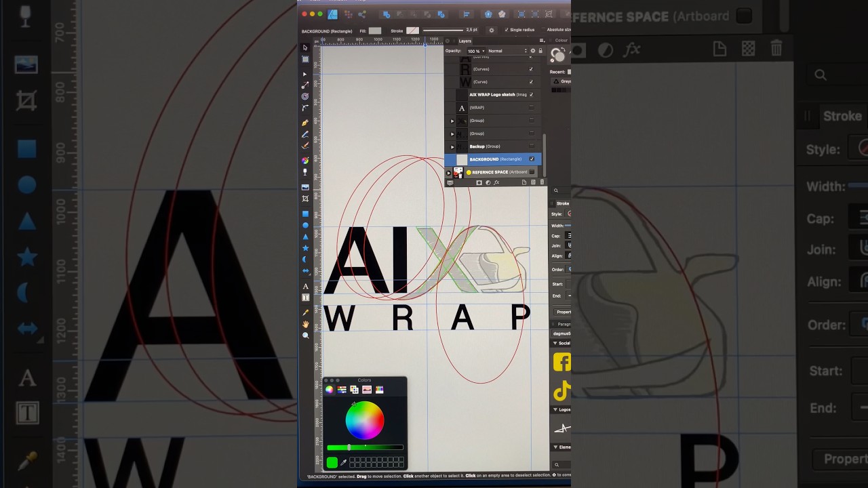Expand the Backup group layer
The image size is (868, 488).
click(x=452, y=146)
